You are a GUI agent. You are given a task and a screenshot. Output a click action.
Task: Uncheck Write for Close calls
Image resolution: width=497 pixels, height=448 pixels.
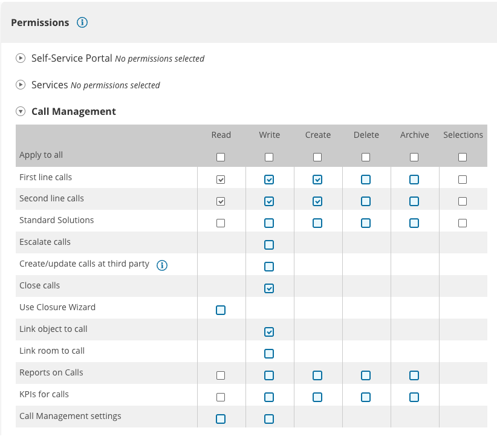coord(269,288)
